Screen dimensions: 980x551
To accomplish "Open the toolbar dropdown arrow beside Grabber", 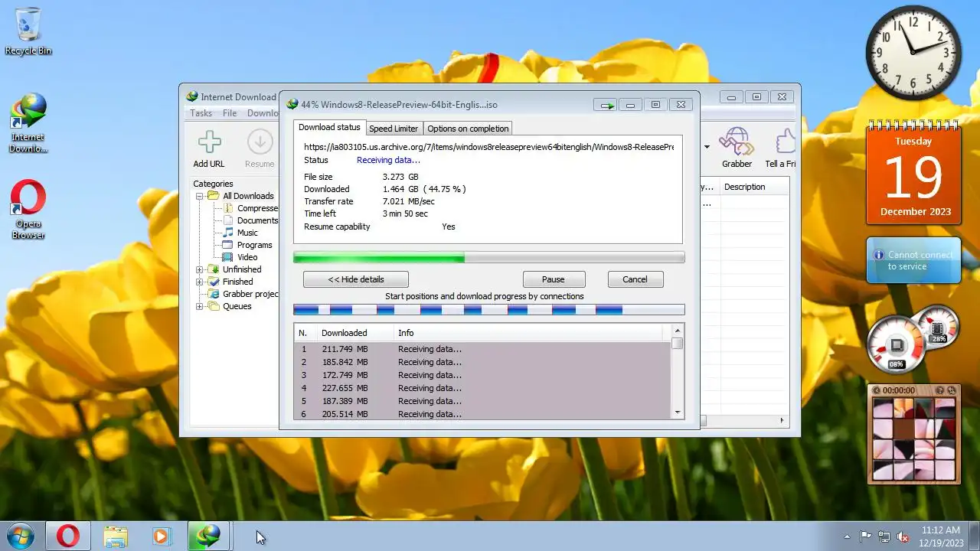I will [x=707, y=147].
